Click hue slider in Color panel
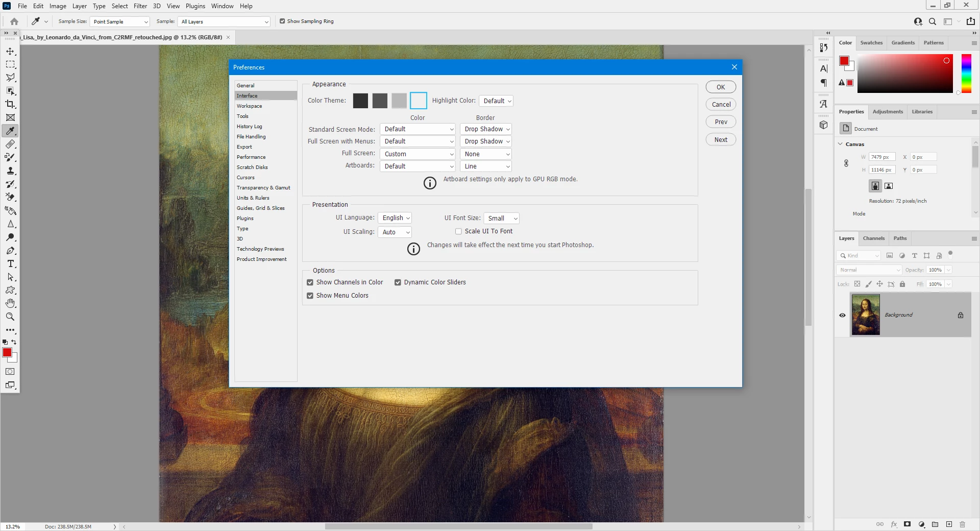 [966, 74]
